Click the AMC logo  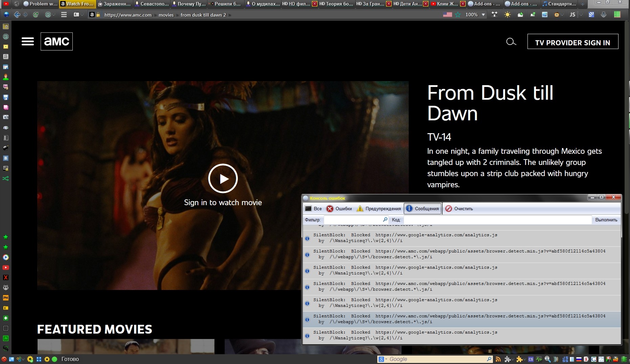[x=57, y=42]
